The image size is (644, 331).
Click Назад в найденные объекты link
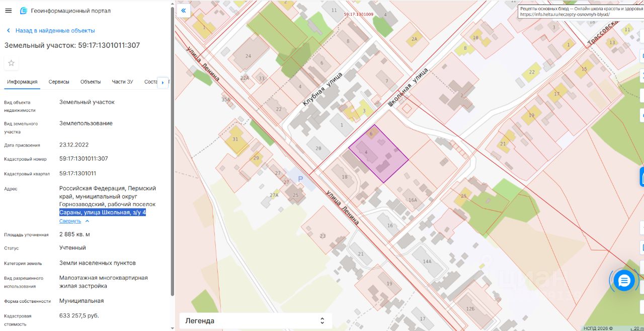pyautogui.click(x=55, y=31)
